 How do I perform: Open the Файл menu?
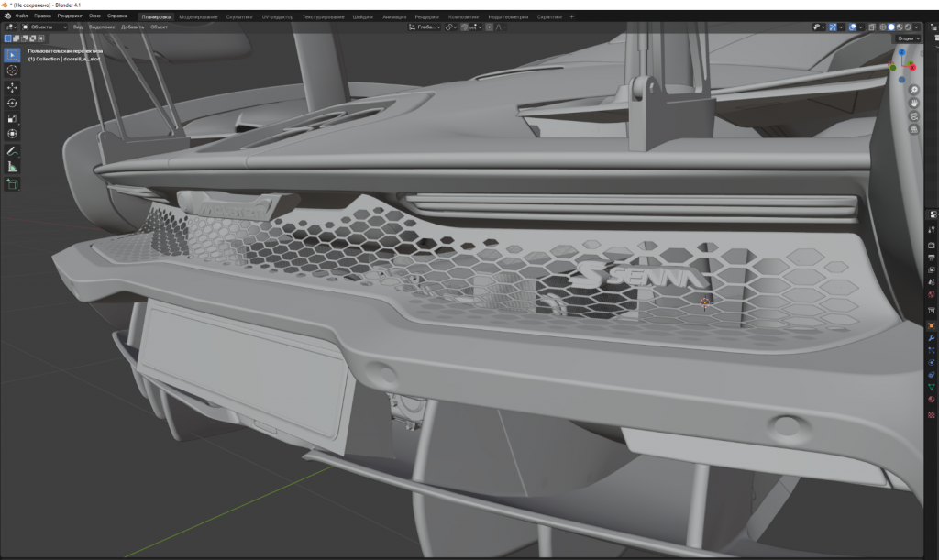pos(21,16)
